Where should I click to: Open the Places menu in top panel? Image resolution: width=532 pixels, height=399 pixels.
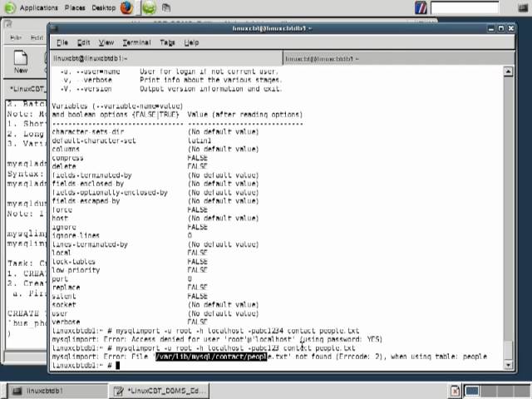pos(75,7)
